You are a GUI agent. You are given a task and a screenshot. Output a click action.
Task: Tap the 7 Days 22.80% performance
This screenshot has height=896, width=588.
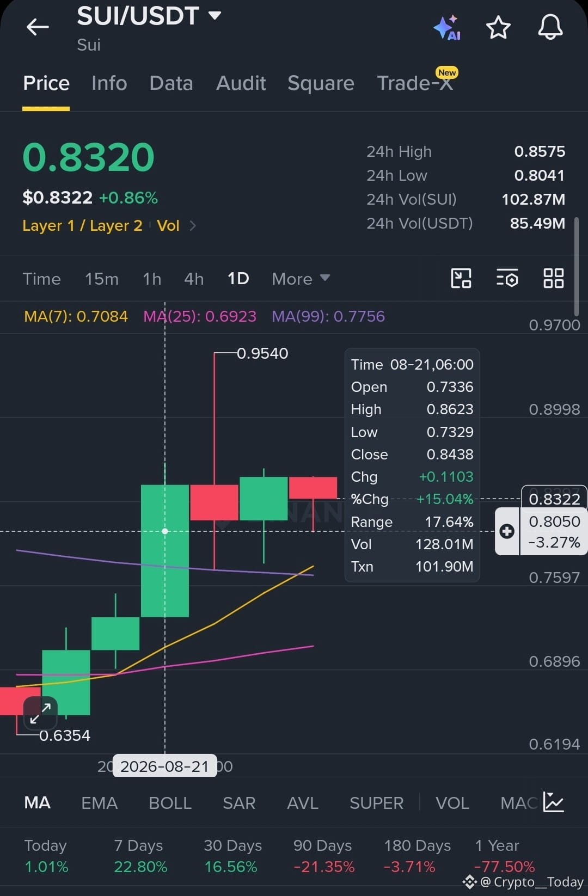(140, 856)
